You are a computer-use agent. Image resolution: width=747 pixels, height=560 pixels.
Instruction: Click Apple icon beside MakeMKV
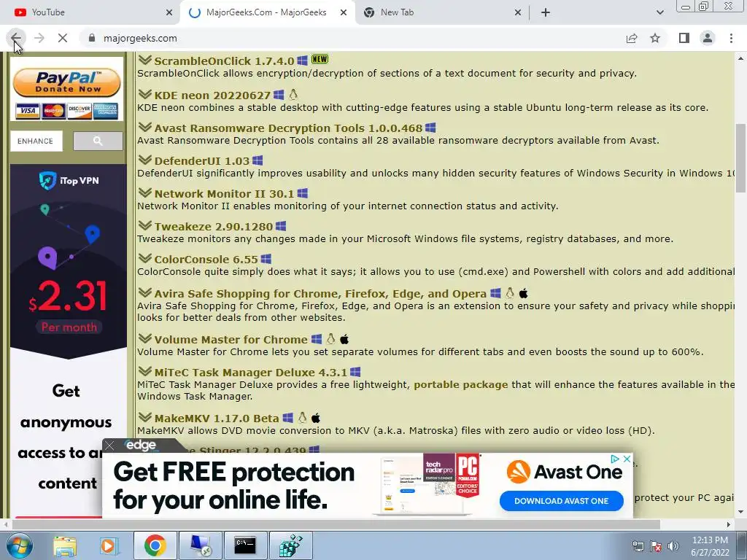[x=316, y=418]
